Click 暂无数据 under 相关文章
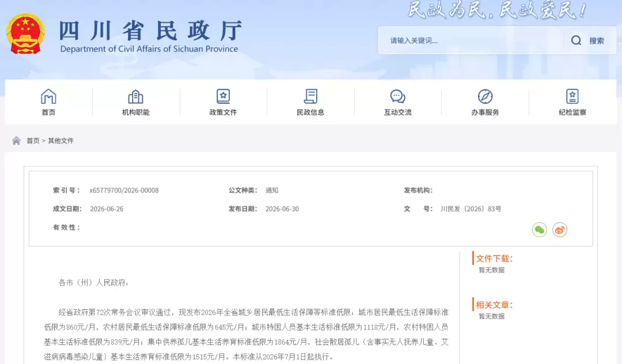Viewport: 622px width, 364px height. click(491, 316)
